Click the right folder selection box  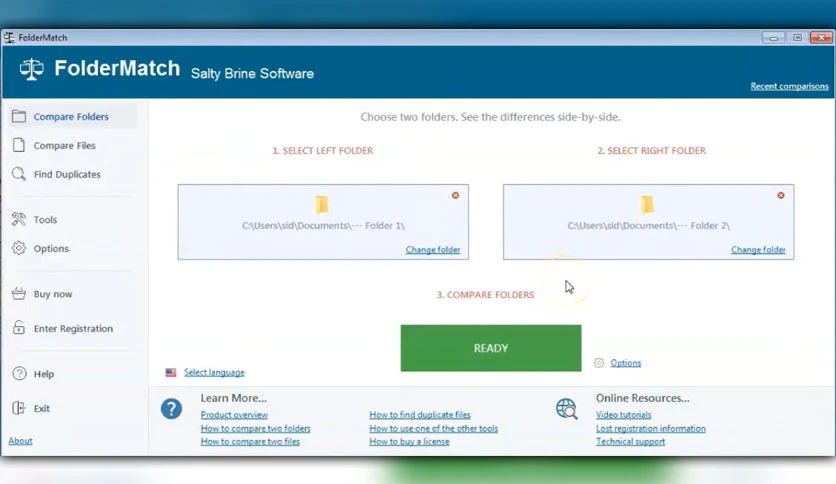click(x=648, y=222)
